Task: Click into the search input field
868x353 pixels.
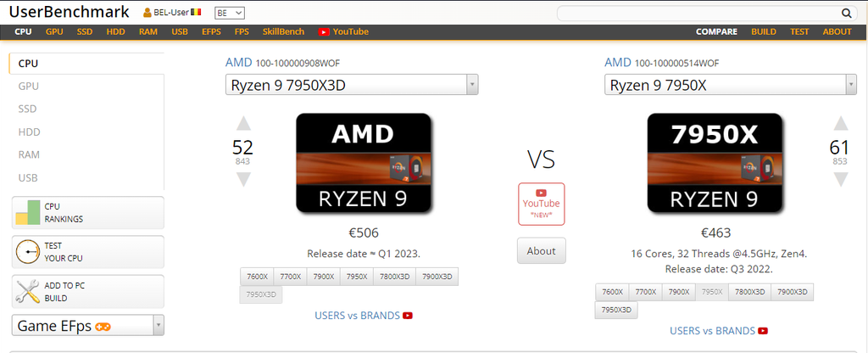Action: (x=700, y=14)
